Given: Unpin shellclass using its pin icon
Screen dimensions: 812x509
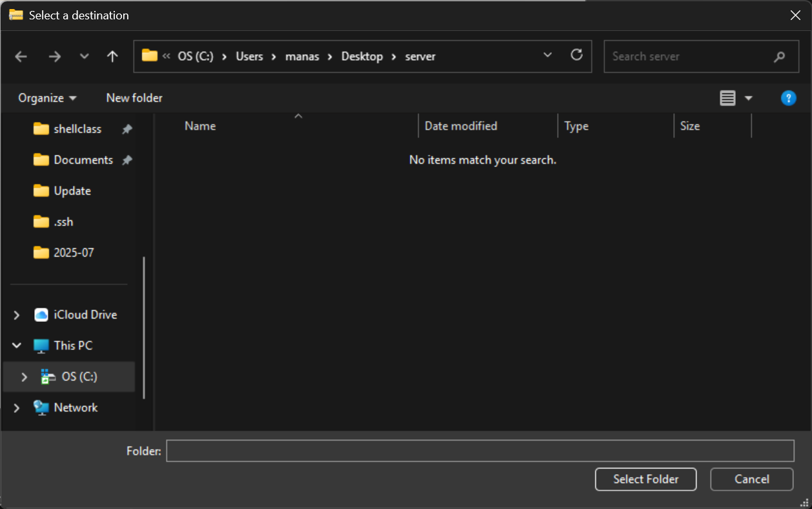Looking at the screenshot, I should (127, 129).
